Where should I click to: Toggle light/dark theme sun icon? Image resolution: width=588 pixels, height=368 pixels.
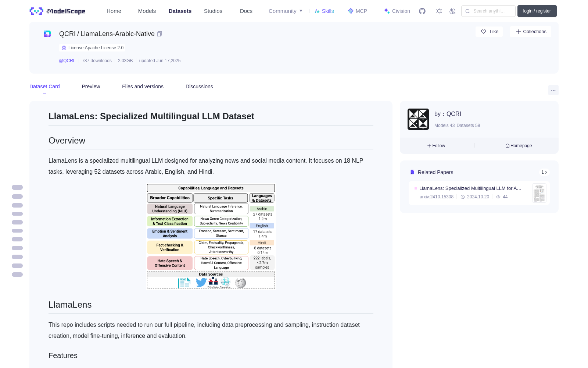click(x=439, y=11)
